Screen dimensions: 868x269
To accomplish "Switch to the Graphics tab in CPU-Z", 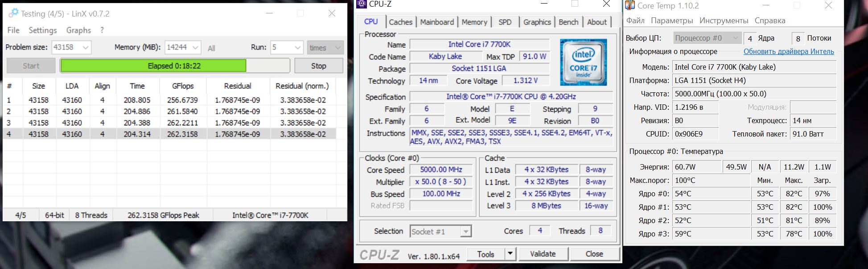I will pyautogui.click(x=537, y=22).
